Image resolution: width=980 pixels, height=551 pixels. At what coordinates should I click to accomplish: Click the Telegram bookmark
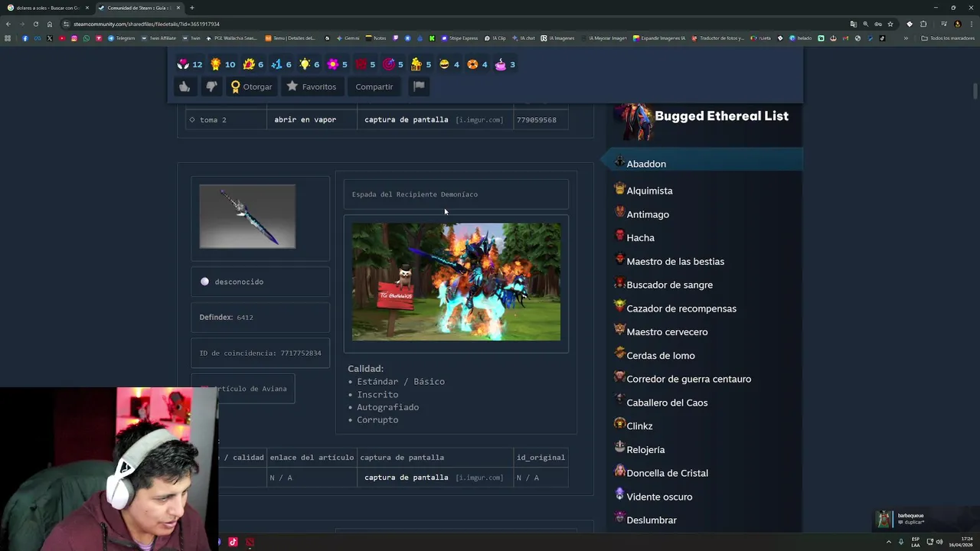pos(122,38)
